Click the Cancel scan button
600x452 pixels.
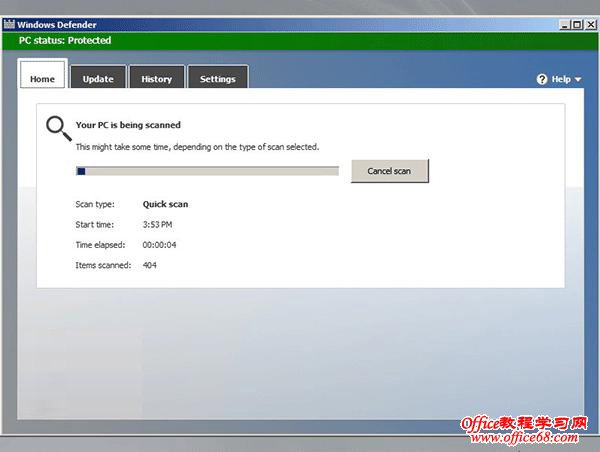coord(390,171)
